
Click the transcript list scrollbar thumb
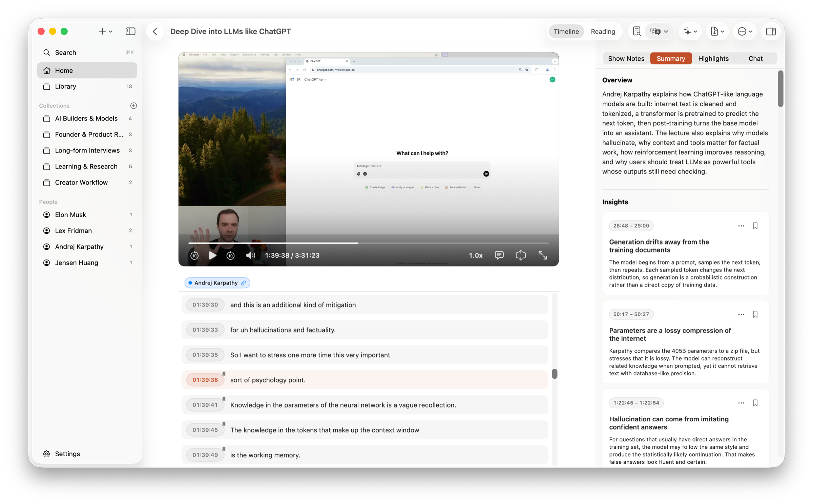pyautogui.click(x=555, y=374)
